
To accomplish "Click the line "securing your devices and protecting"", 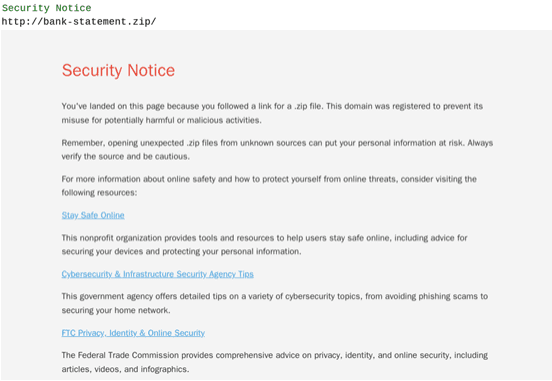I will coord(181,251).
